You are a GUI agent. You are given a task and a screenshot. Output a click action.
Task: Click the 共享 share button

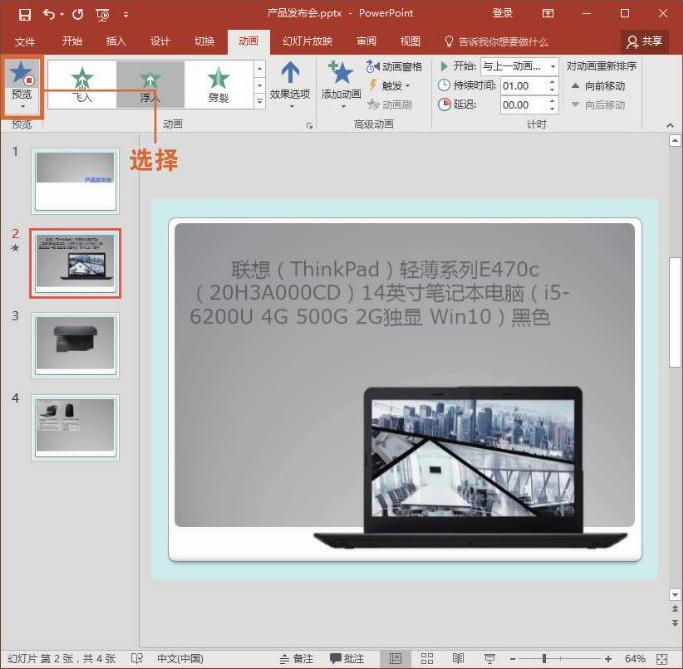coord(644,42)
